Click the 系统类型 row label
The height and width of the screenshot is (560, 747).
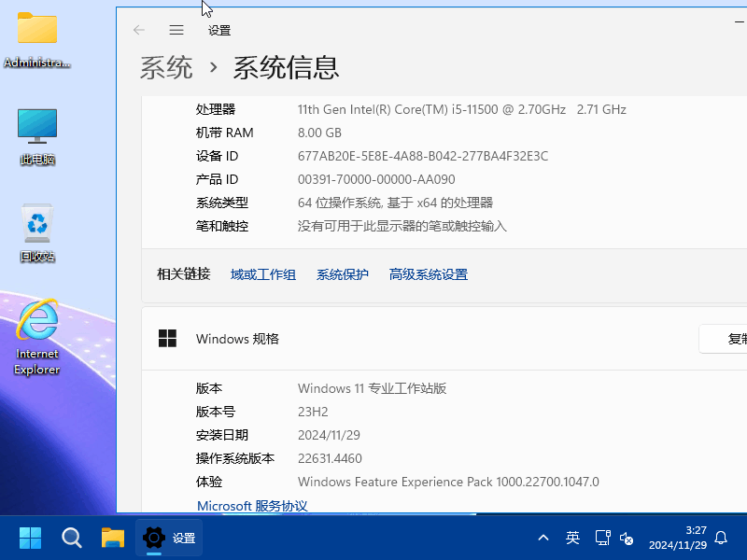coord(222,203)
